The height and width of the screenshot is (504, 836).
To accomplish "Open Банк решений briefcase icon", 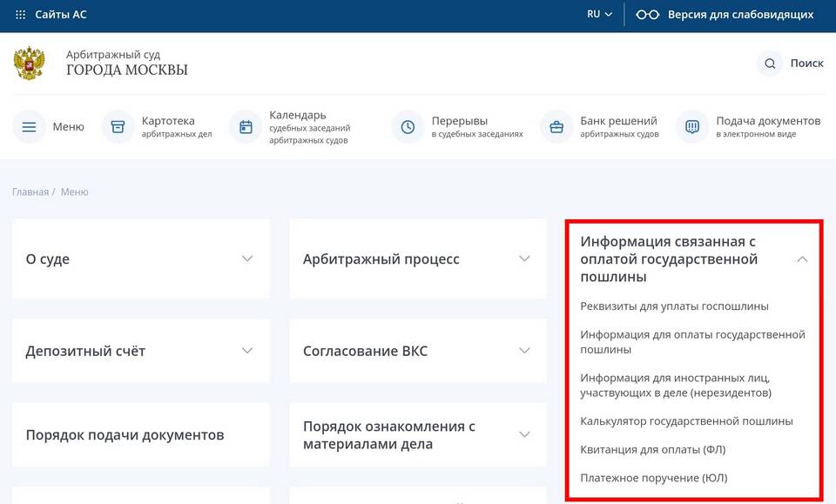I will (x=556, y=127).
